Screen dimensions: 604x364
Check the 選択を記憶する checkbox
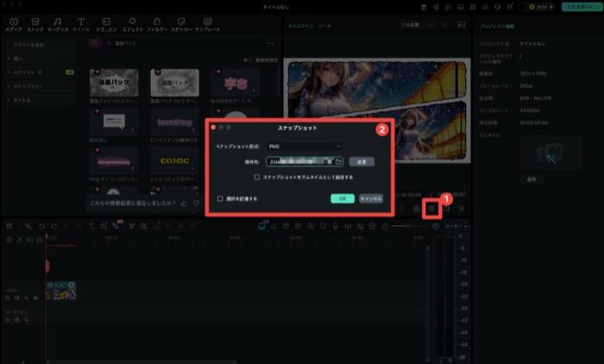click(x=220, y=198)
